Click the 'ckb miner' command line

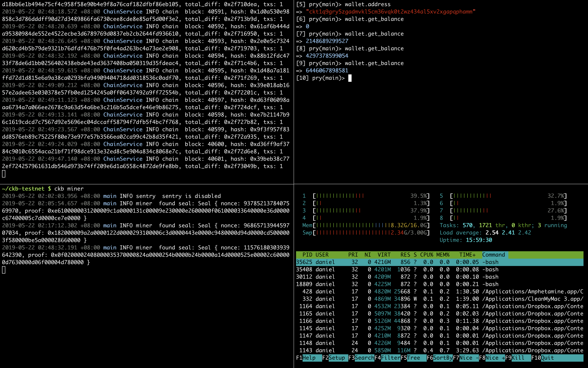[69, 189]
